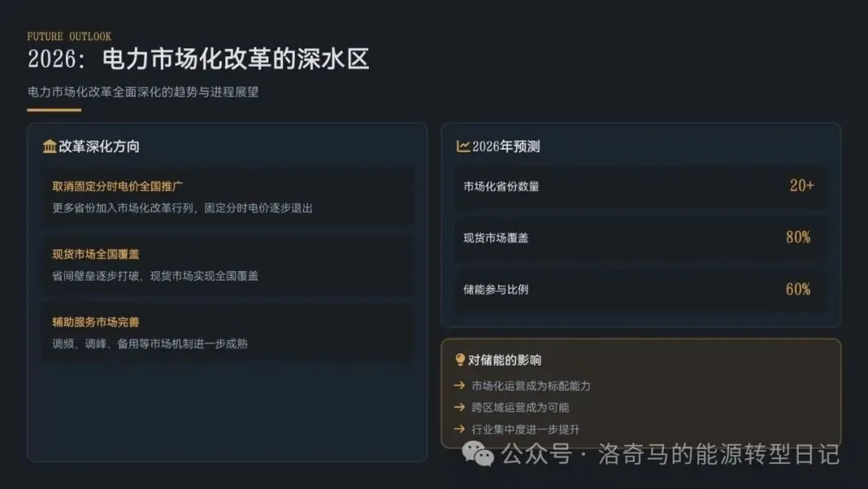Click the 20+ value
Image resolution: width=868 pixels, height=489 pixels.
point(801,186)
